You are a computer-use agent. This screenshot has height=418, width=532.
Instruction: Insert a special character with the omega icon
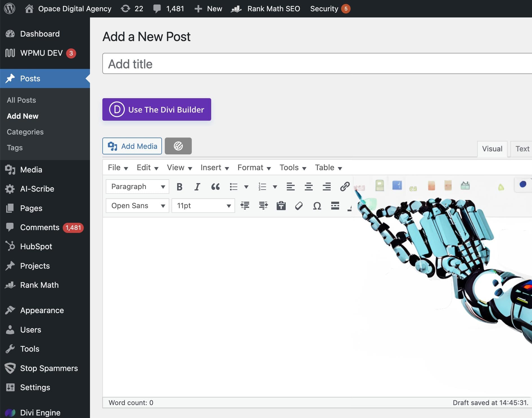click(317, 206)
